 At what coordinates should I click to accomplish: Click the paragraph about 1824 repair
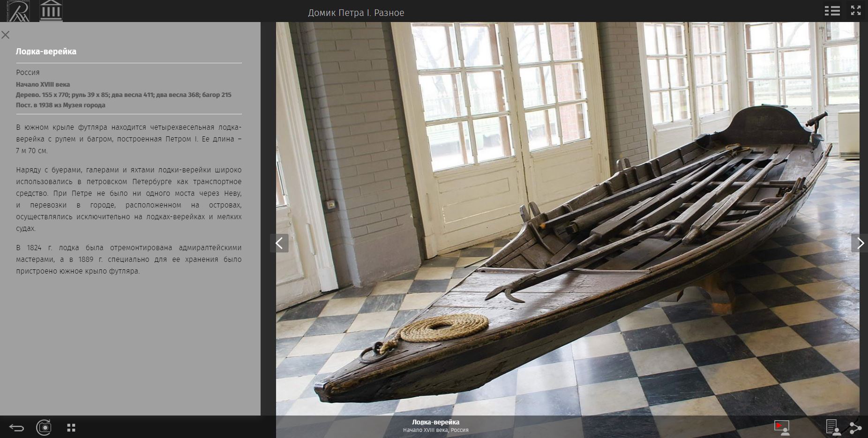tap(128, 260)
